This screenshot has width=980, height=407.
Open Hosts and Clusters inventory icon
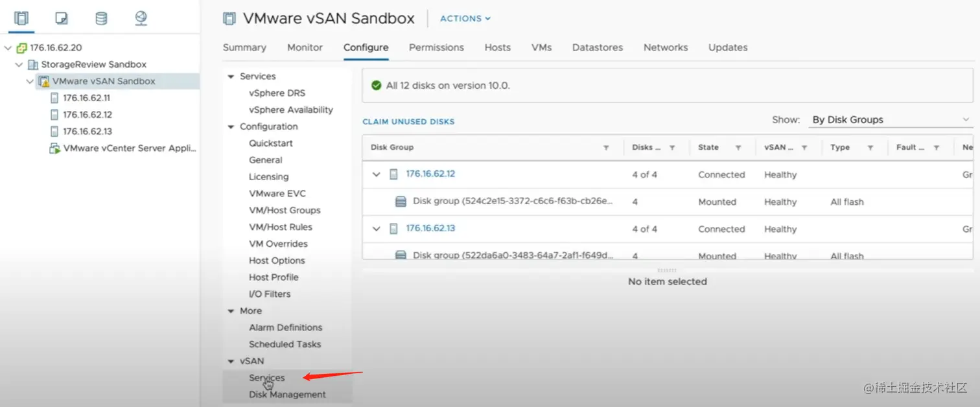(21, 18)
